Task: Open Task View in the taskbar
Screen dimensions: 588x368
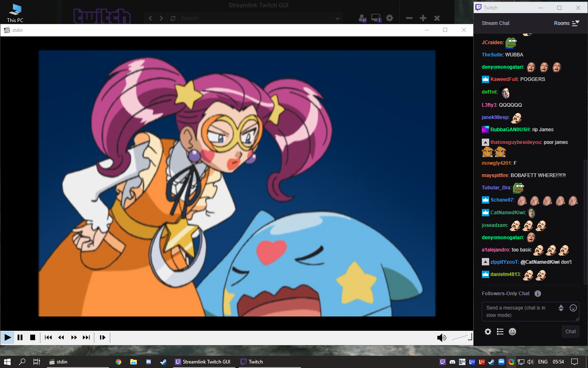Action: pos(36,362)
